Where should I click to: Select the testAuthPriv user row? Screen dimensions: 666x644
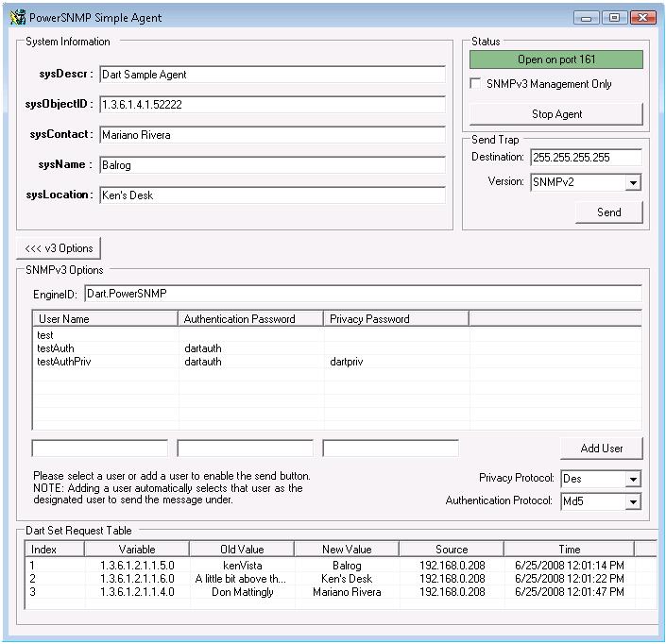click(64, 361)
